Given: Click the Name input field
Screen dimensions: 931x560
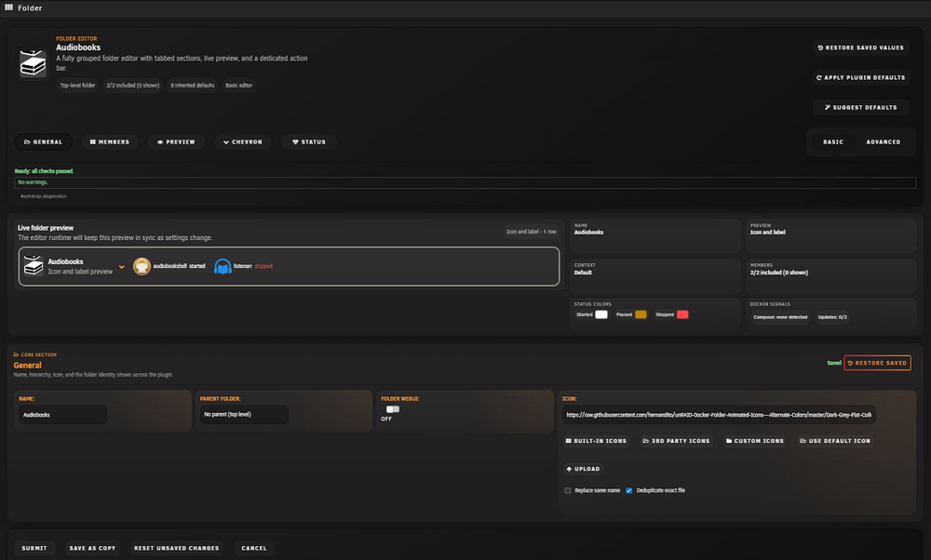Looking at the screenshot, I should [x=63, y=415].
